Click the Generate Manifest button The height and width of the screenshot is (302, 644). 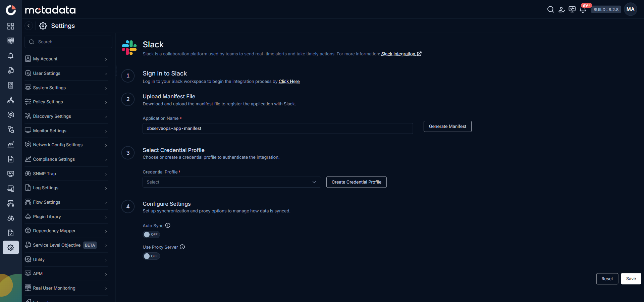pos(447,127)
